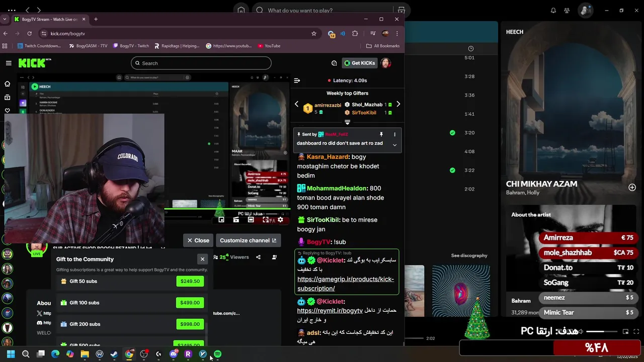Viewport: 644px width, 362px height.
Task: Adjust Spotify volume slider
Action: click(601, 331)
